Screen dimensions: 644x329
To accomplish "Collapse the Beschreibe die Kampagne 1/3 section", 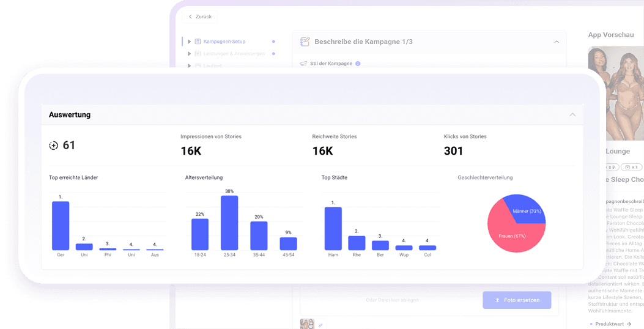I will click(x=557, y=42).
